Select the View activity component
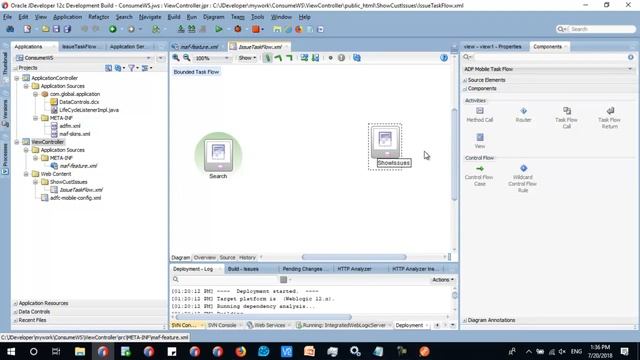This screenshot has width=640, height=360. 480,141
